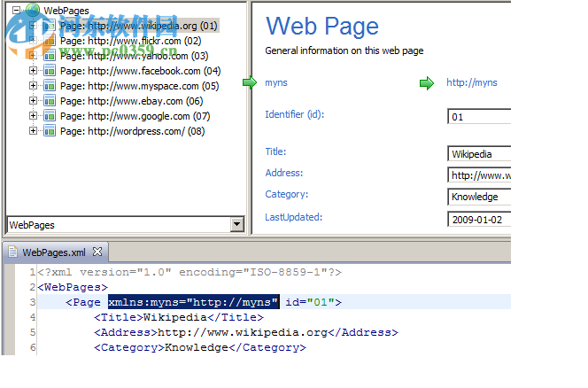
Task: Click the page icon beside wikipedia.org (01)
Action: pos(49,26)
